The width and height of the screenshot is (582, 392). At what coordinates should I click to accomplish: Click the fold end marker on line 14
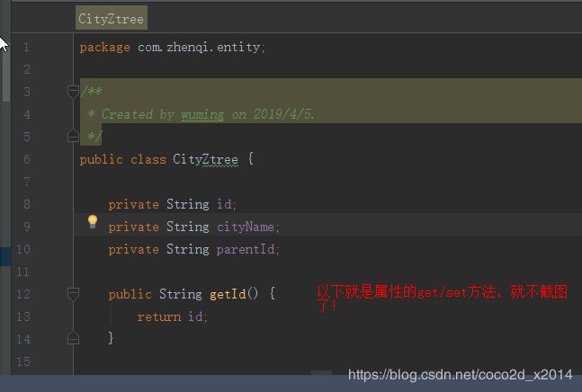click(x=73, y=338)
